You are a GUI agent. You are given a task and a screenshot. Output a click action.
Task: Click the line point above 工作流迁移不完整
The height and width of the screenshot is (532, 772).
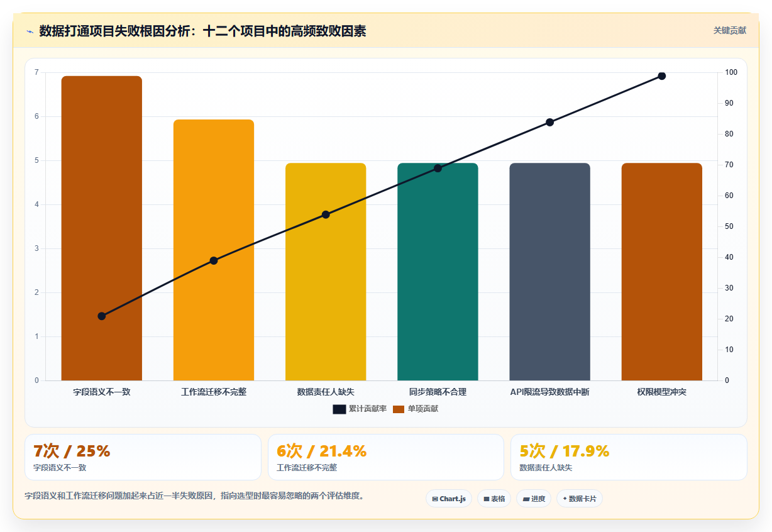click(214, 260)
